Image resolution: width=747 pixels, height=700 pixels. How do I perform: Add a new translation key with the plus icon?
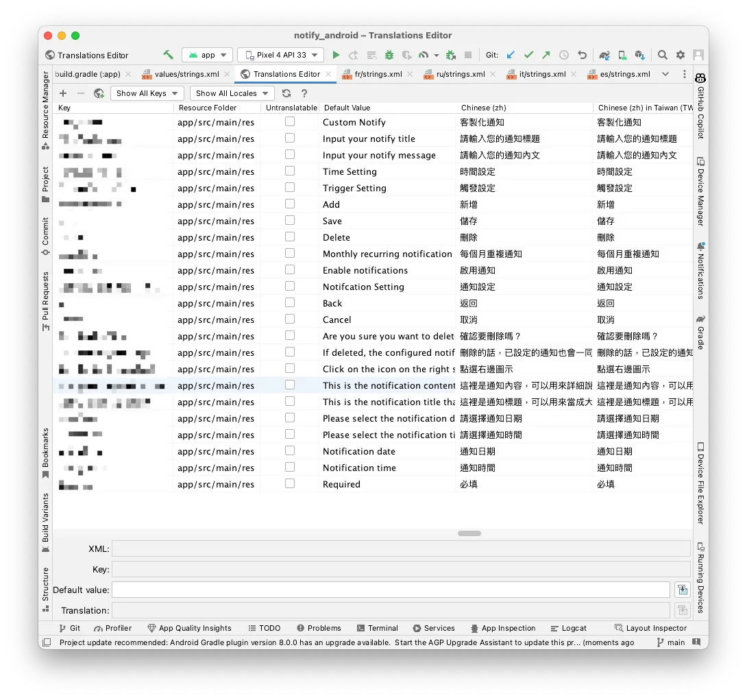point(63,93)
